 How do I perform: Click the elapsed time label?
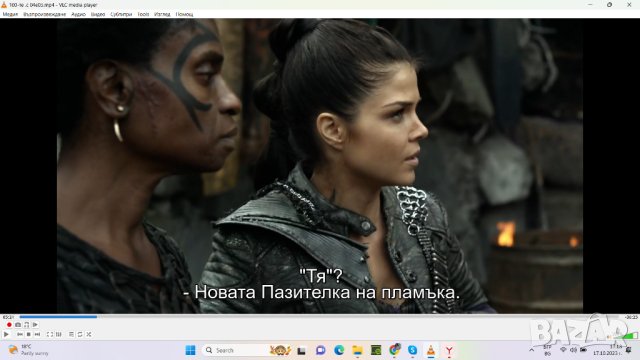[8, 317]
